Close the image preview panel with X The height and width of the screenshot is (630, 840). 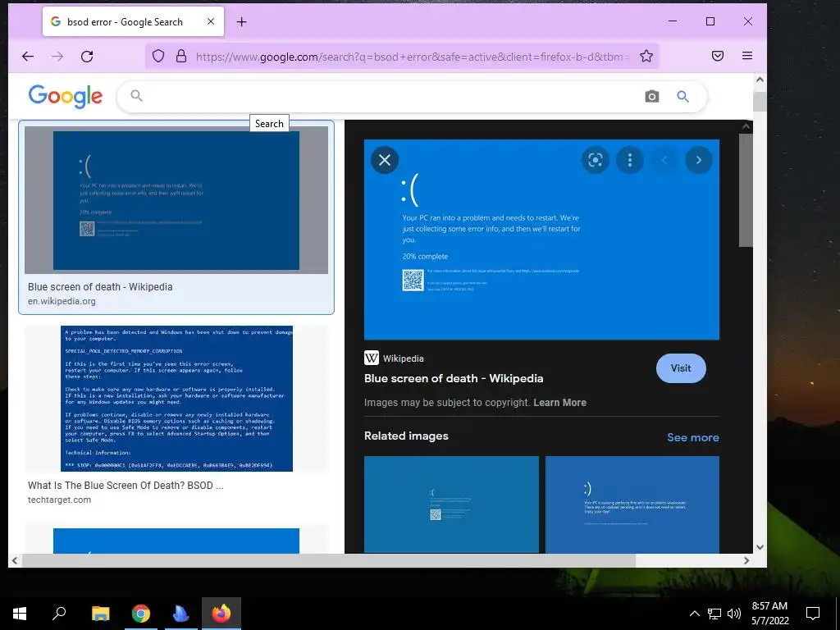(385, 160)
